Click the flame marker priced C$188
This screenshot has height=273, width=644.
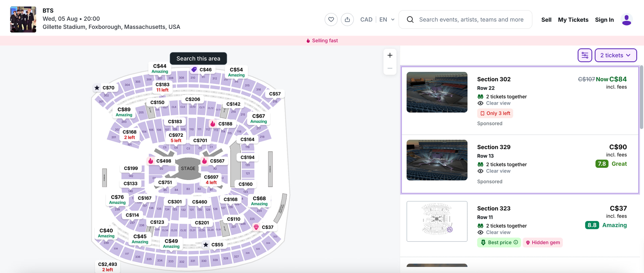tap(221, 124)
